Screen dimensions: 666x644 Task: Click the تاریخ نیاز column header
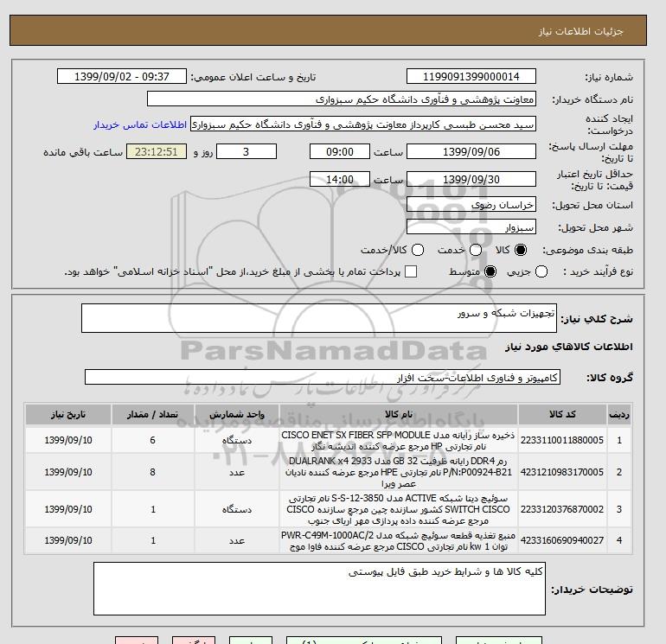click(x=68, y=415)
